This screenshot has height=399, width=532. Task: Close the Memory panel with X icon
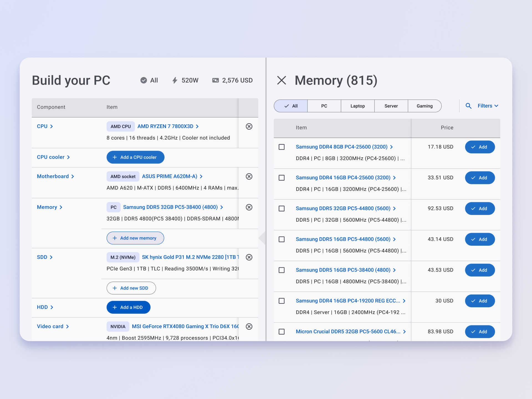[x=282, y=80]
